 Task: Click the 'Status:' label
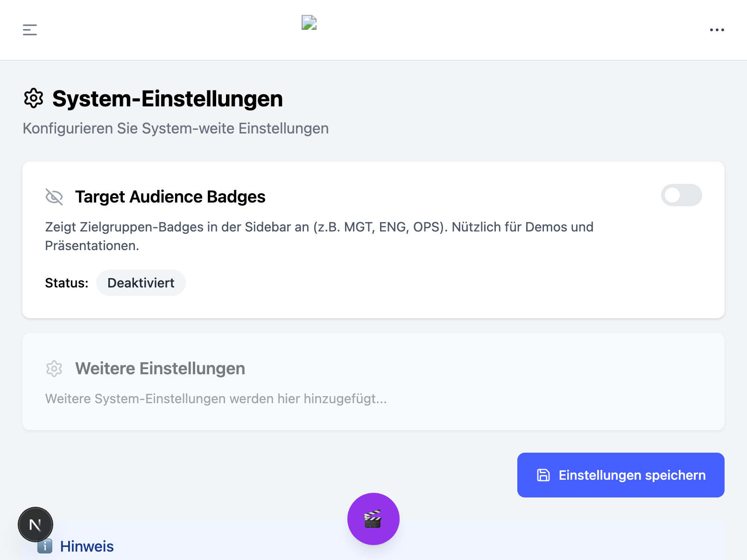point(67,283)
